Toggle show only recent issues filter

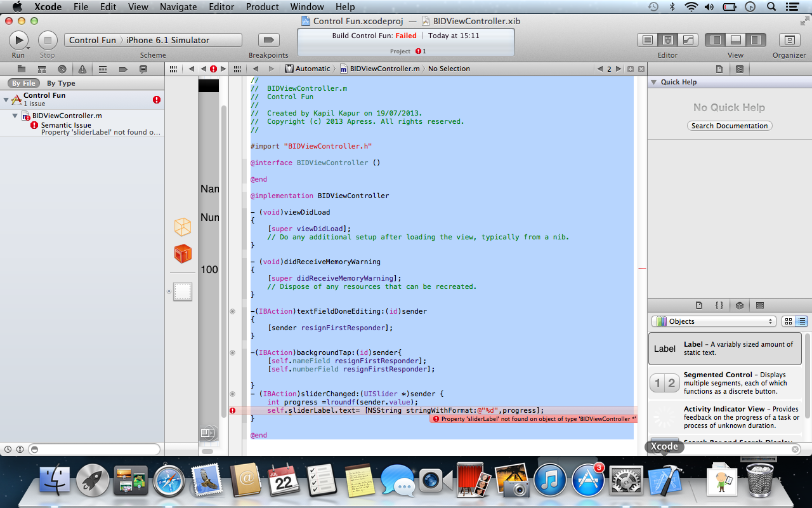(8, 449)
